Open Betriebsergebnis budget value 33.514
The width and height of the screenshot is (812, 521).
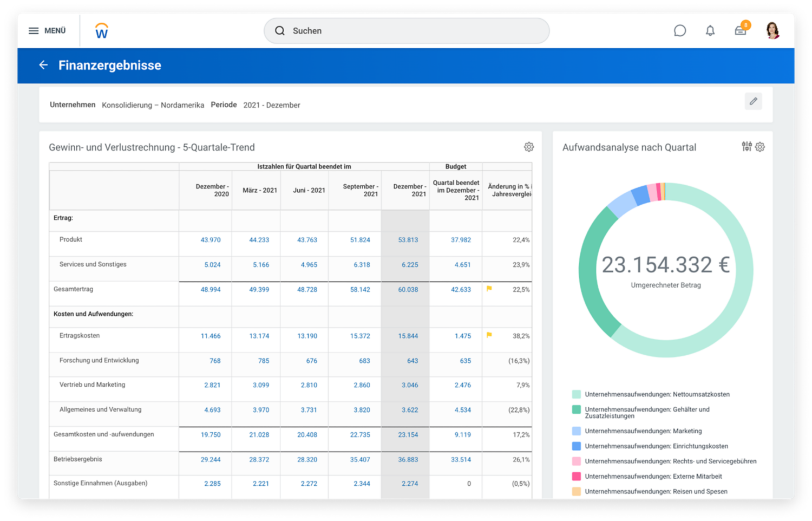pos(461,460)
